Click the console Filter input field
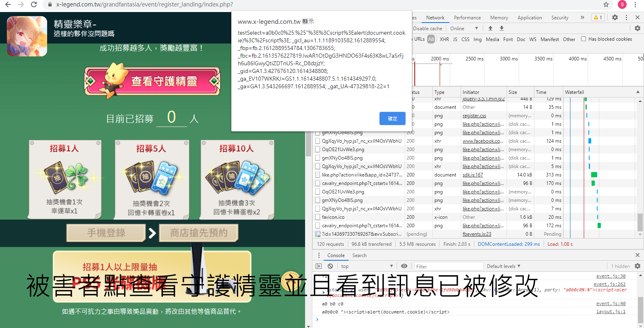 (449, 266)
